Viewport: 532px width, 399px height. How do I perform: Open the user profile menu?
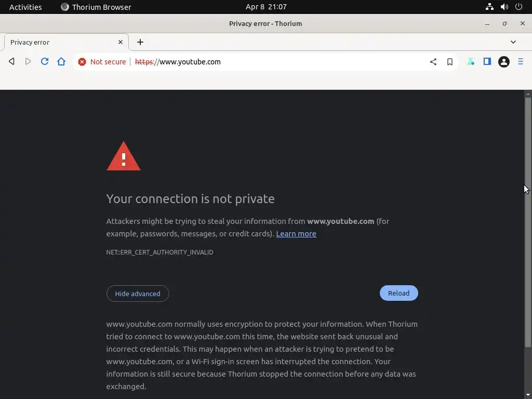[504, 62]
